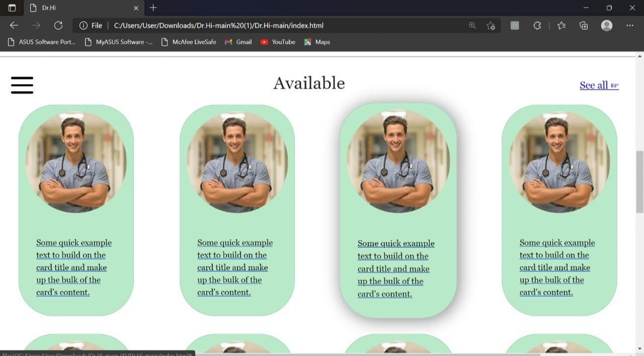The width and height of the screenshot is (644, 356).
Task: Open the zoom magnifier in the address bar
Action: (472, 25)
